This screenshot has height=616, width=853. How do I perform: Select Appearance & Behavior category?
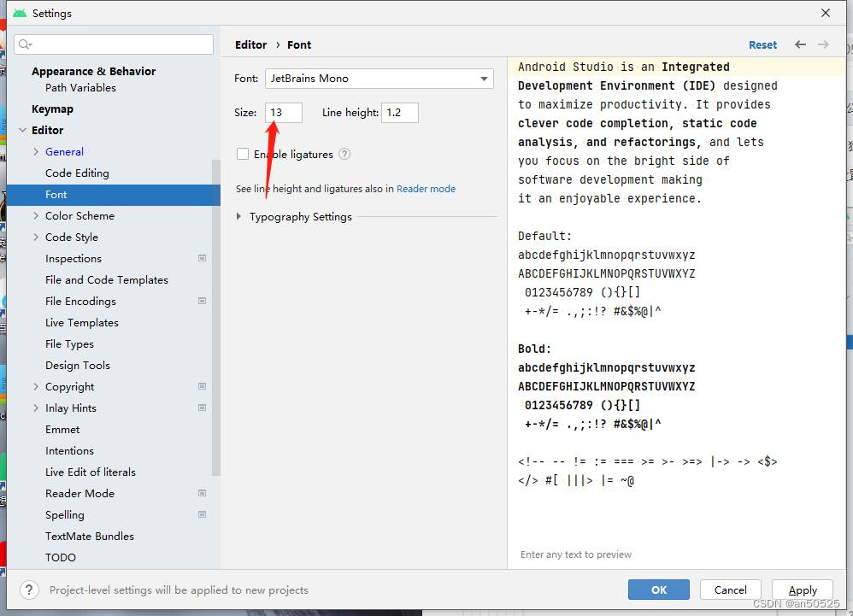(93, 71)
